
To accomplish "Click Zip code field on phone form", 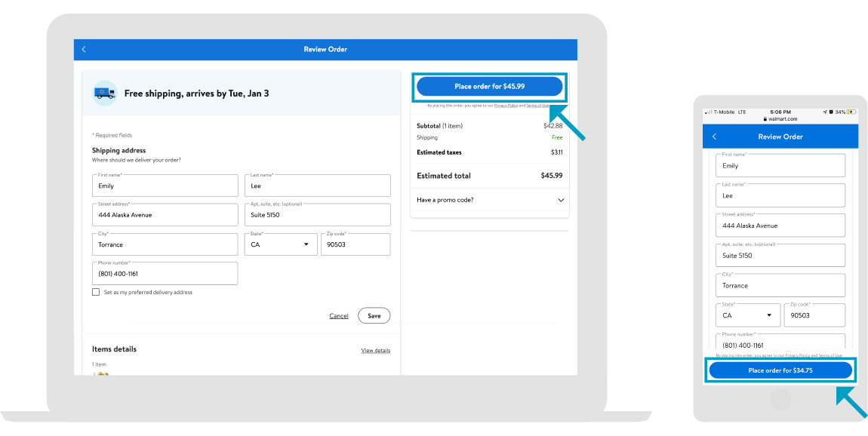I will point(815,315).
